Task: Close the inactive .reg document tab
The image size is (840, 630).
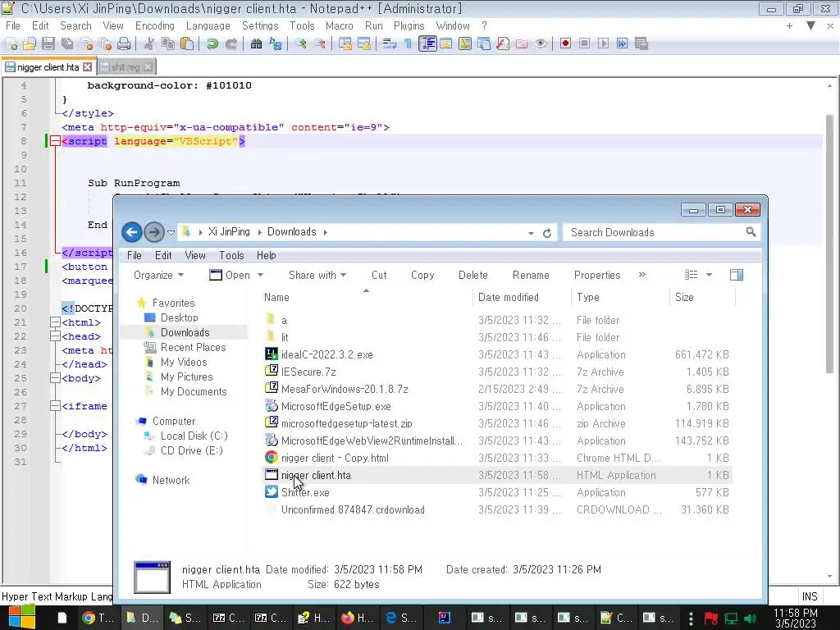Action: 148,67
